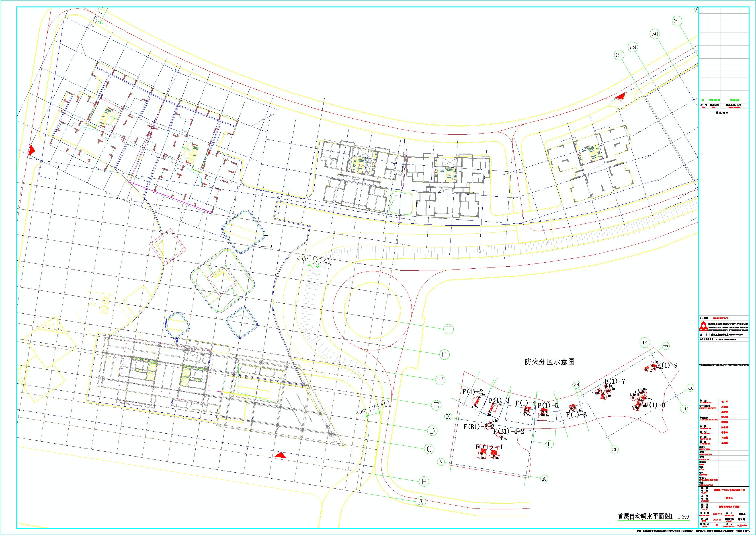This screenshot has height=535, width=756.
Task: Select the DRAFTED BY label
Action: click(705, 444)
